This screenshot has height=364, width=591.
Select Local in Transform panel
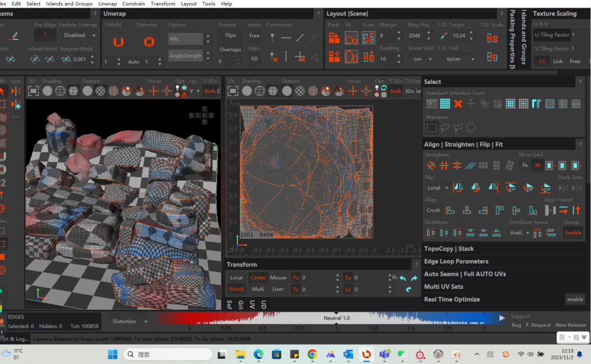[236, 277]
